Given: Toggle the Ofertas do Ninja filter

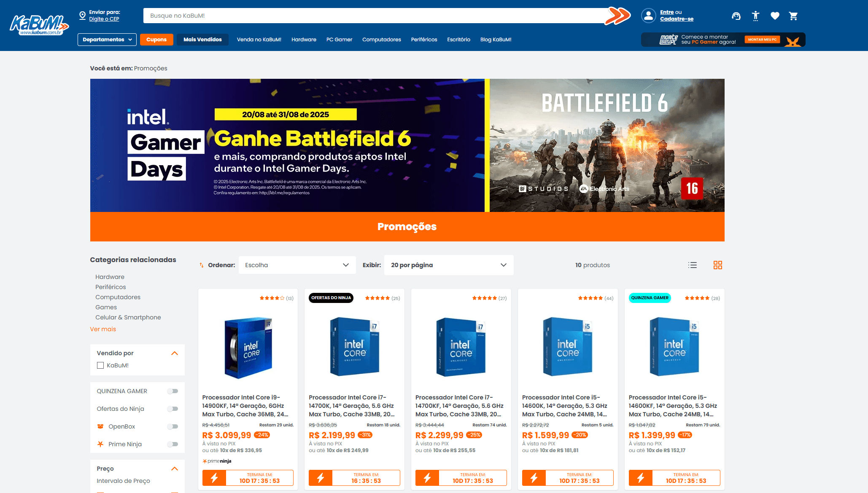Looking at the screenshot, I should (173, 409).
